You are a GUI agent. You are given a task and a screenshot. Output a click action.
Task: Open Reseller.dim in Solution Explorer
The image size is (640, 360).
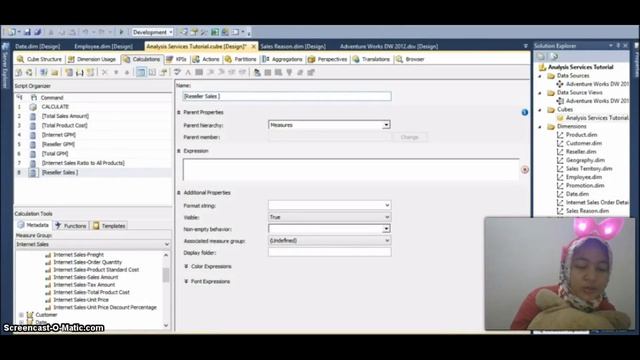[581, 151]
